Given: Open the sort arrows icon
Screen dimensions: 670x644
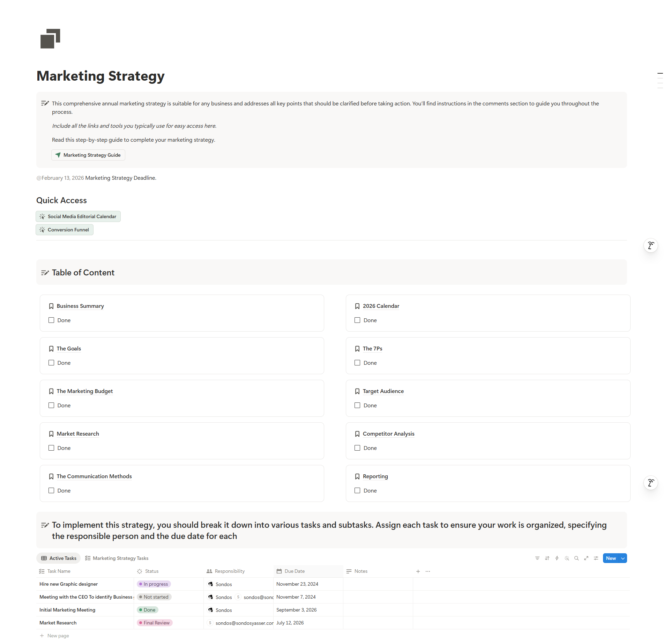Looking at the screenshot, I should [547, 558].
